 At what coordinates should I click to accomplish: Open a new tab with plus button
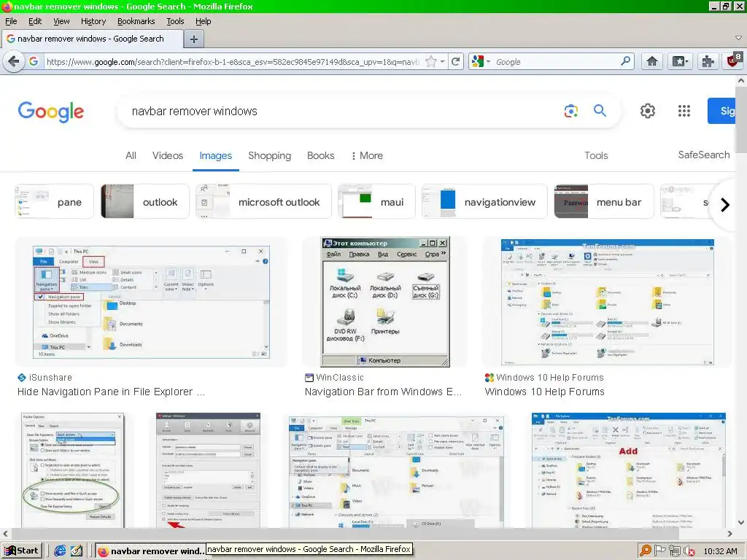[x=194, y=39]
